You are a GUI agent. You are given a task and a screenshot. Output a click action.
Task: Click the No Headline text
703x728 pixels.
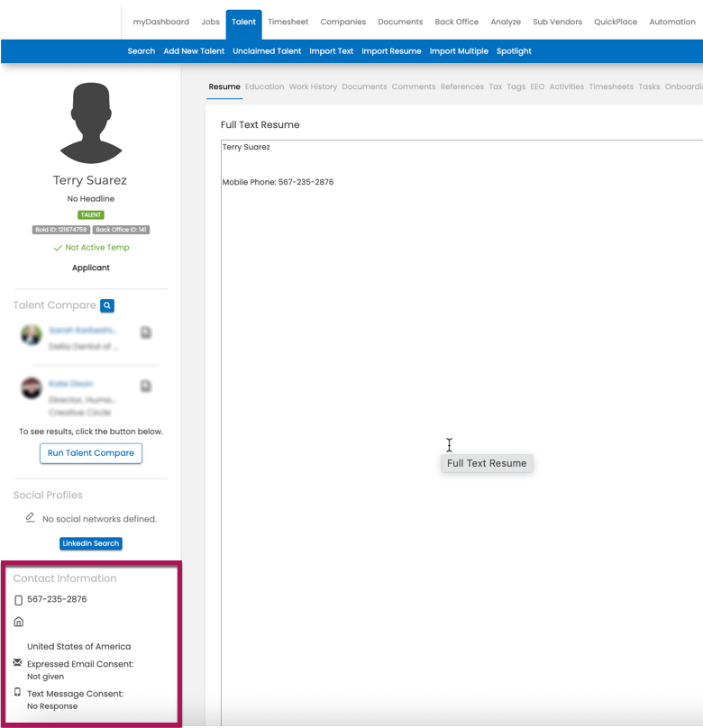(90, 199)
